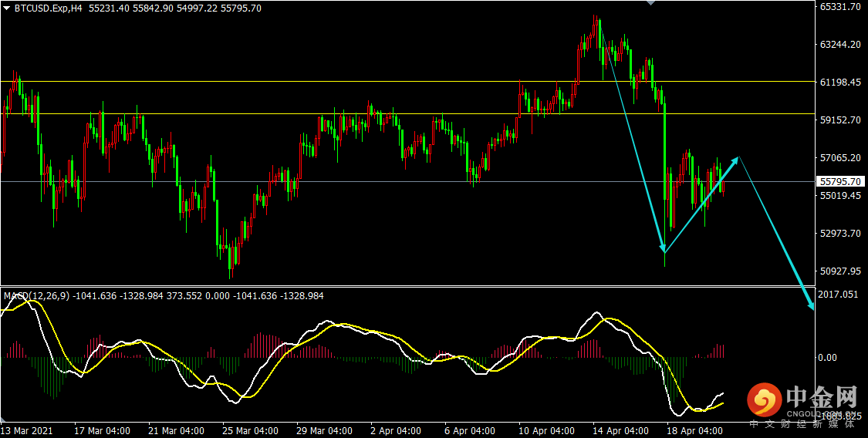Select the lower yellow horizontal line below 61198.45
This screenshot has width=868, height=438.
pyautogui.click(x=407, y=114)
